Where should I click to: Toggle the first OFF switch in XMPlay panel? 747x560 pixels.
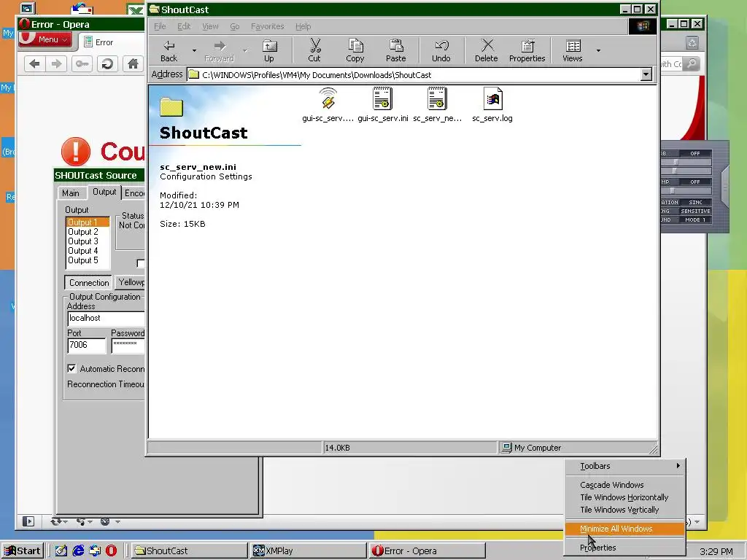695,153
